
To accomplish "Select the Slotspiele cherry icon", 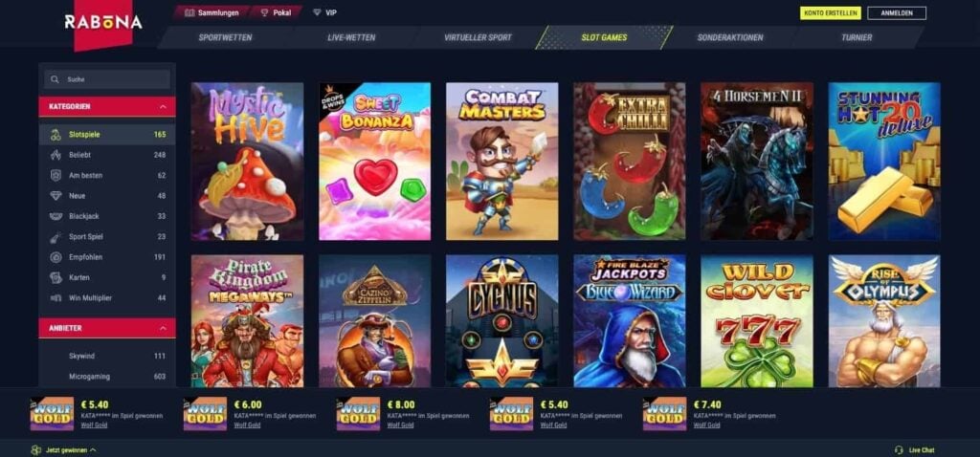I will pyautogui.click(x=56, y=134).
